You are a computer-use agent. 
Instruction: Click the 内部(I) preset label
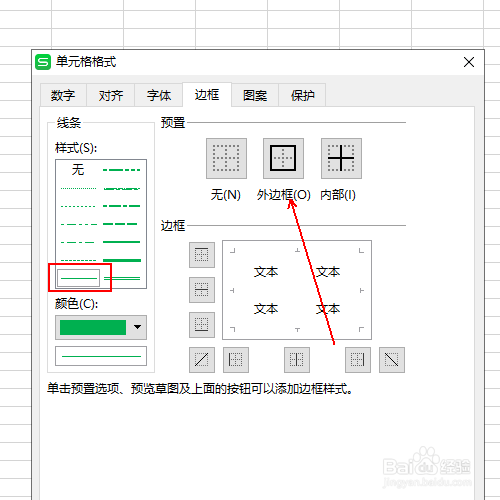(338, 195)
